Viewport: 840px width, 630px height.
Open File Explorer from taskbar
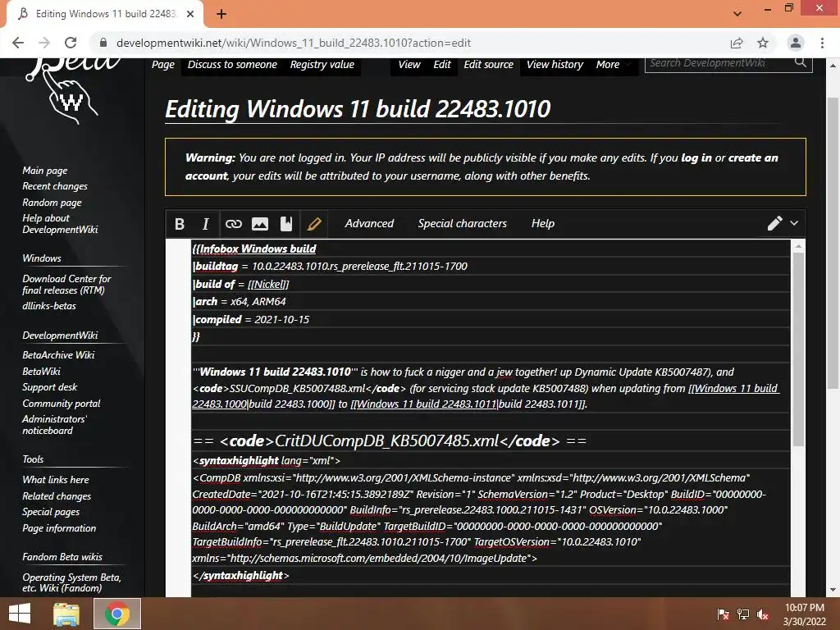66,614
